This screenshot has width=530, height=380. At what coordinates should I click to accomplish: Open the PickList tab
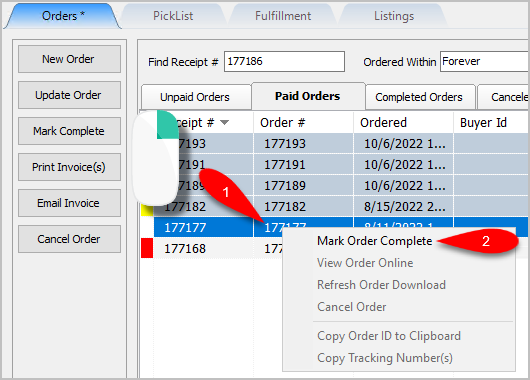[x=173, y=16]
